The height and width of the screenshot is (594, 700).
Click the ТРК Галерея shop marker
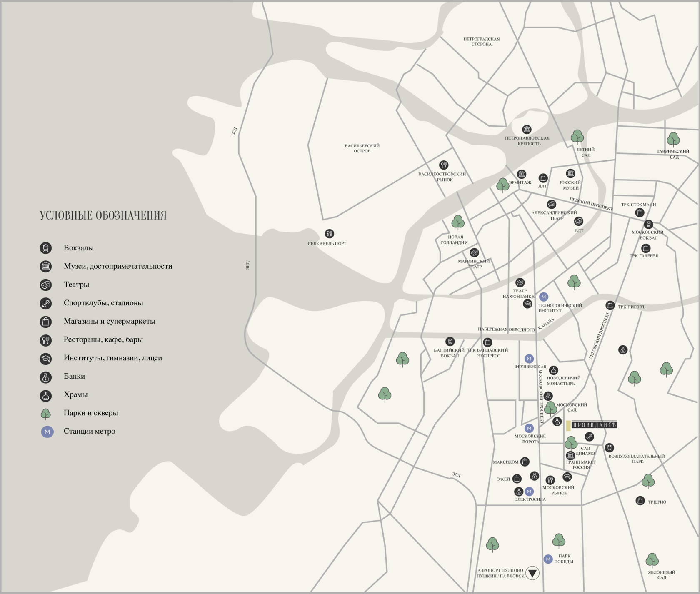click(646, 248)
